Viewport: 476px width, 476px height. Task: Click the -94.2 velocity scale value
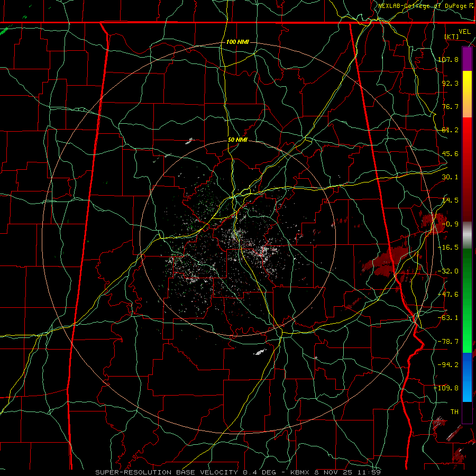(x=448, y=364)
